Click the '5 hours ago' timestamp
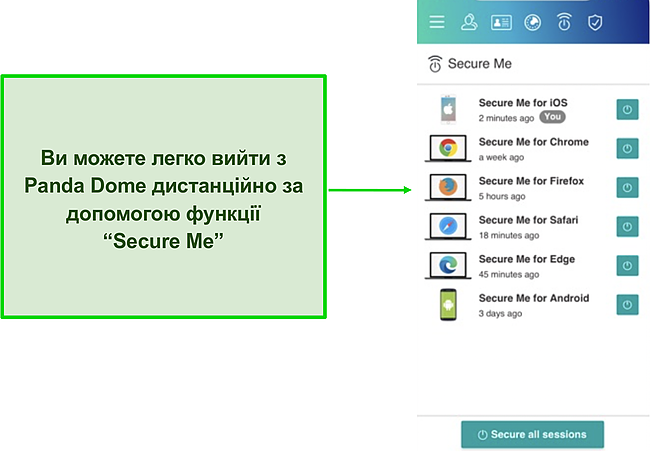 click(502, 196)
